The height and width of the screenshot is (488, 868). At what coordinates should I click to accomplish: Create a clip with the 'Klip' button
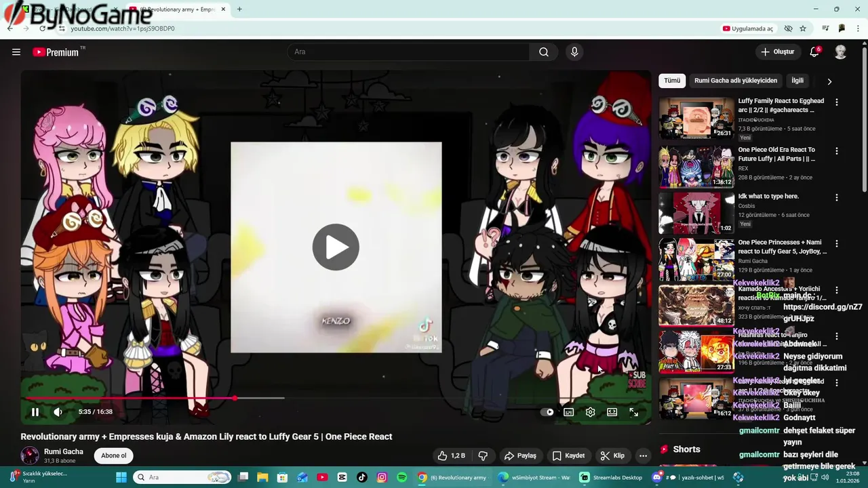click(x=612, y=455)
